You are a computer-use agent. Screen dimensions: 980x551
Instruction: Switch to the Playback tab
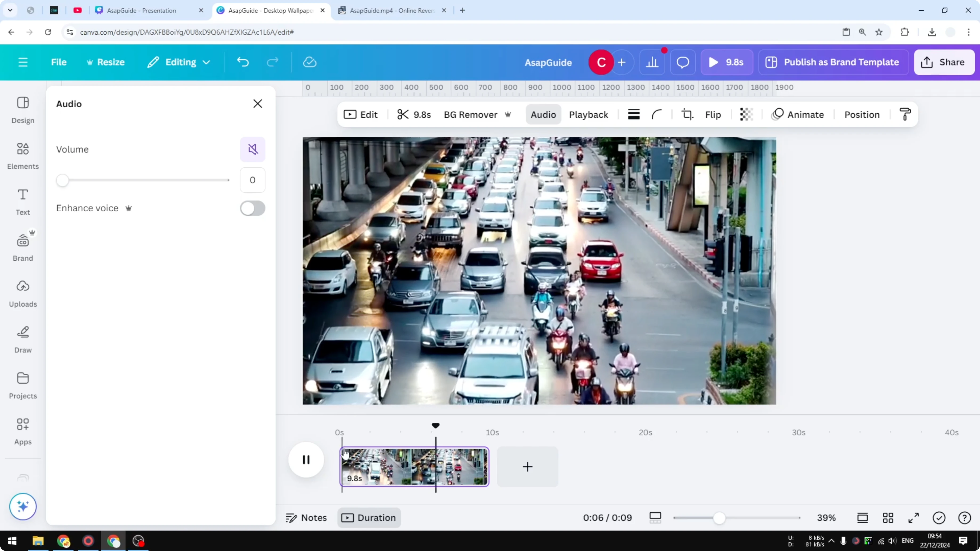click(588, 114)
